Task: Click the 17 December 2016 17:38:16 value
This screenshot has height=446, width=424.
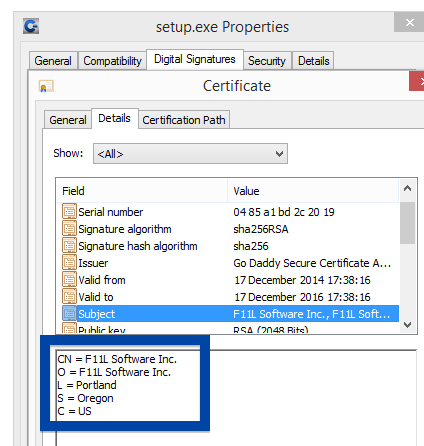Action: click(302, 297)
